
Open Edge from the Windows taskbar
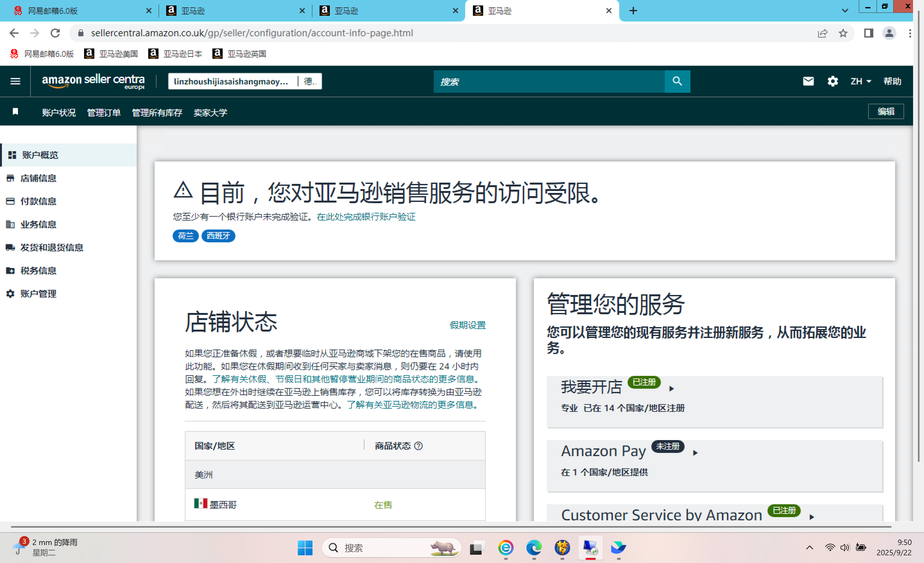pyautogui.click(x=534, y=548)
